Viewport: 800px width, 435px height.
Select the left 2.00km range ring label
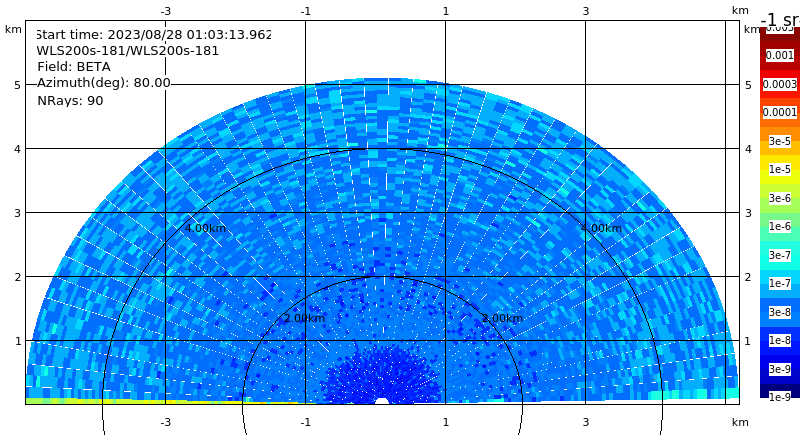point(304,318)
